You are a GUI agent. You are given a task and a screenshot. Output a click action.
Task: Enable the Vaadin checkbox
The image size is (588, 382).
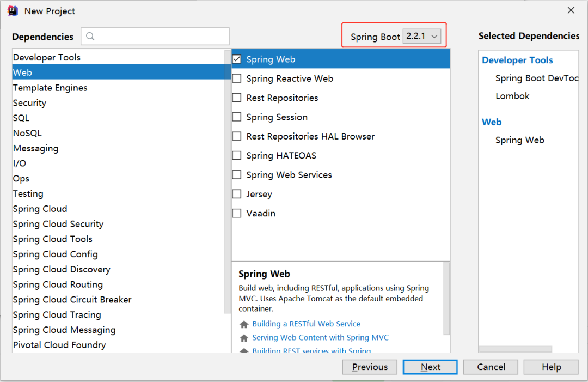237,213
